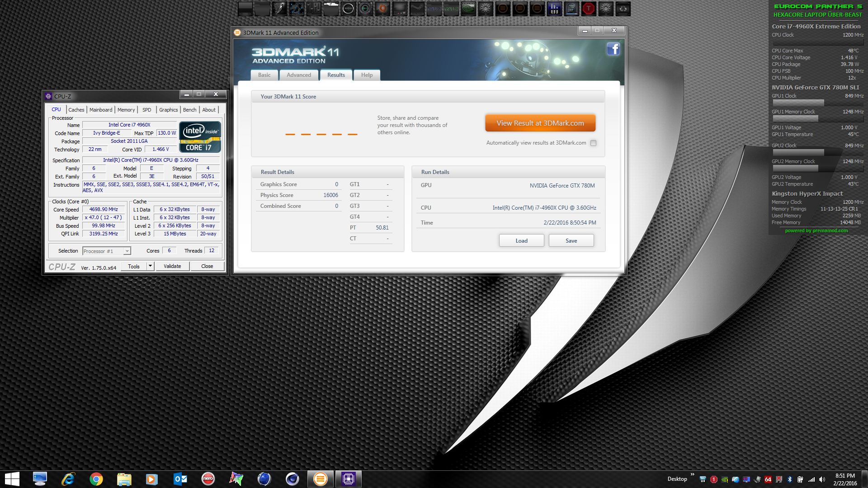Screen dimensions: 868x488
Task: Launch the audio mixer sliders dock icon
Action: pos(314,9)
